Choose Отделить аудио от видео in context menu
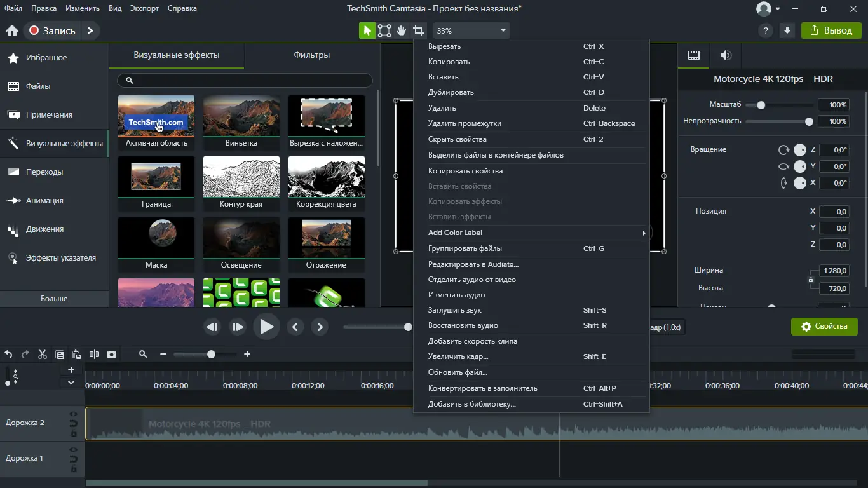The height and width of the screenshot is (488, 868). [471, 280]
